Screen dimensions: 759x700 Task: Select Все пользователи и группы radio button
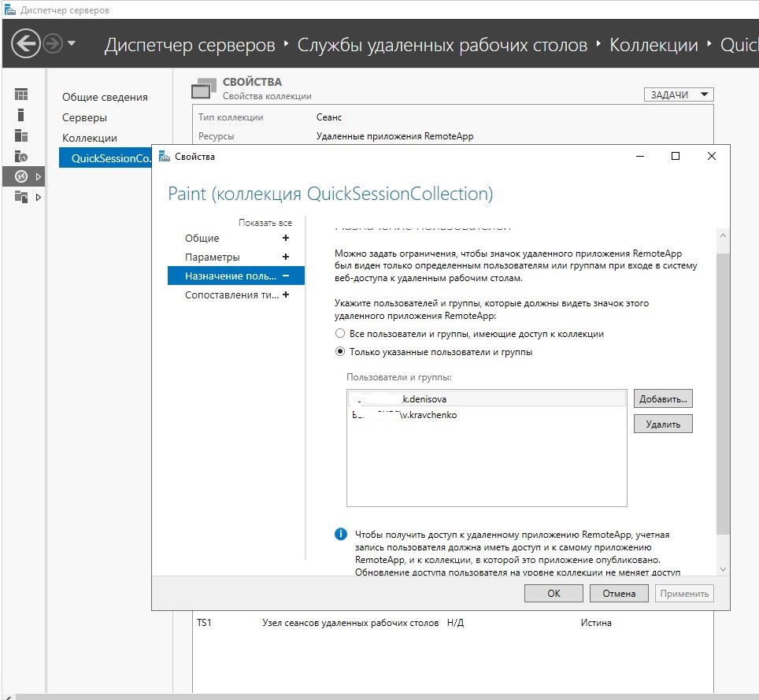(x=340, y=334)
